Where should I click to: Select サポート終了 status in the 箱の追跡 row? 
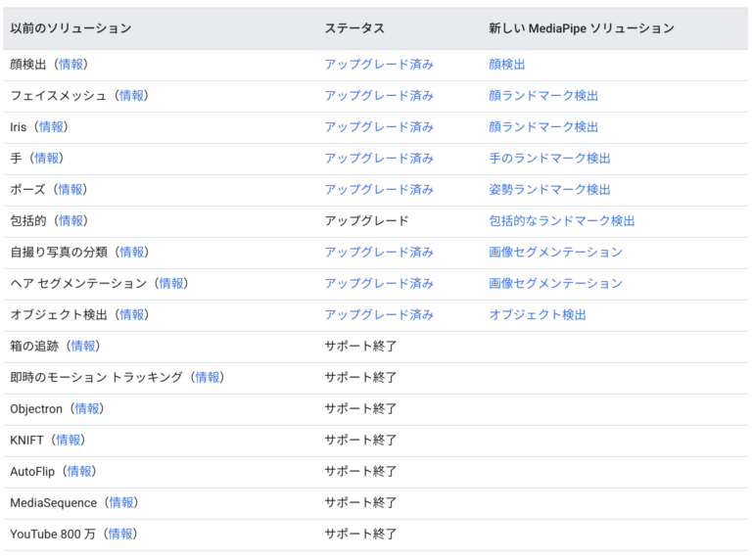point(360,347)
